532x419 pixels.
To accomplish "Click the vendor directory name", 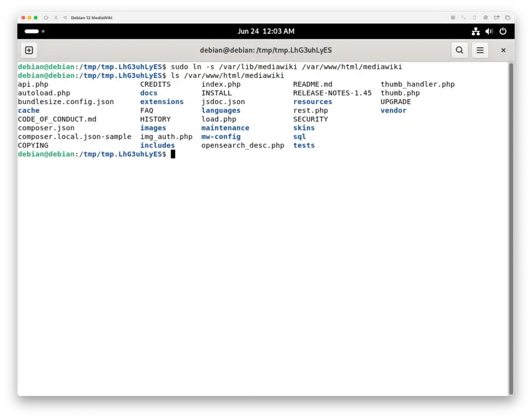I will click(x=394, y=111).
